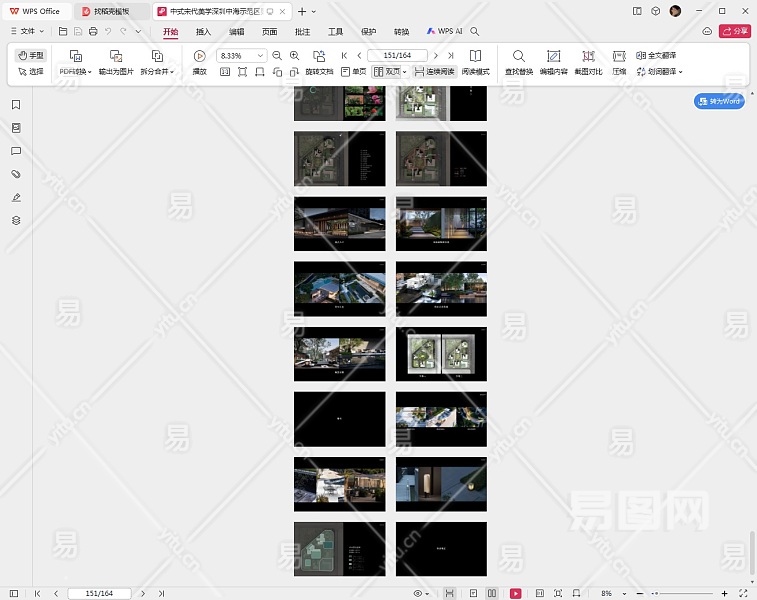Click the Convert to Word (转为Word) button
757x600 pixels.
pos(720,101)
